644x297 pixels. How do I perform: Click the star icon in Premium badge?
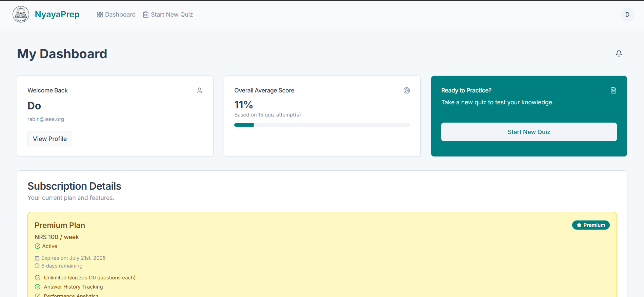[579, 225]
